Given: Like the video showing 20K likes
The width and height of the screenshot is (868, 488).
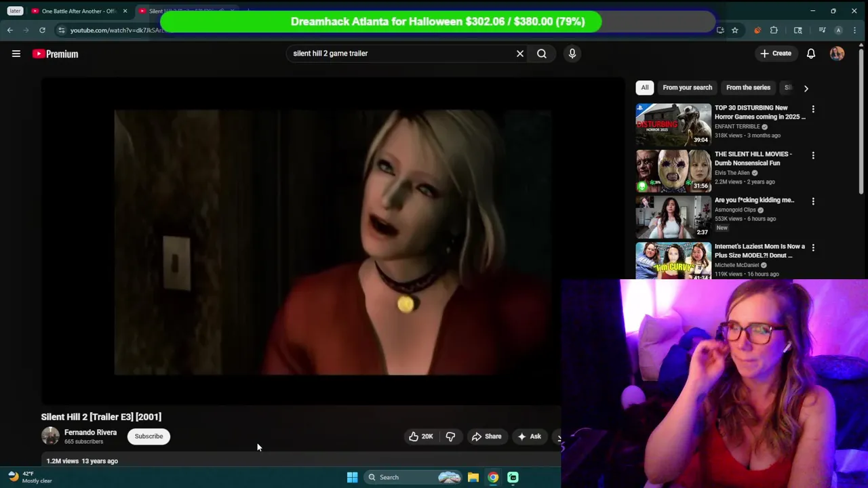Looking at the screenshot, I should 420,436.
